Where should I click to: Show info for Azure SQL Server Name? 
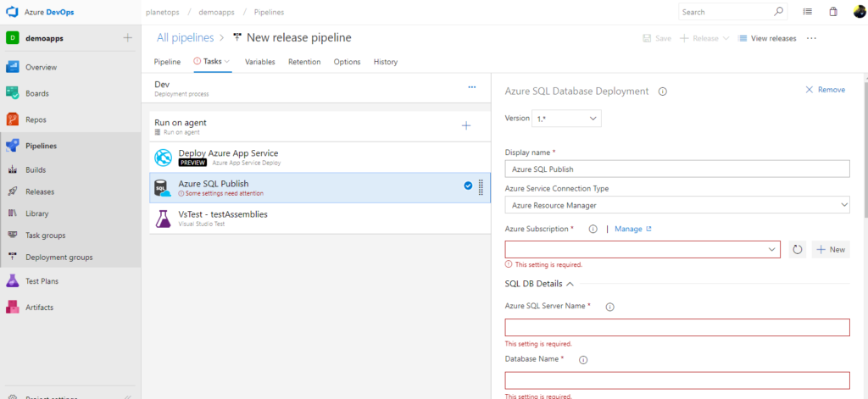(610, 308)
